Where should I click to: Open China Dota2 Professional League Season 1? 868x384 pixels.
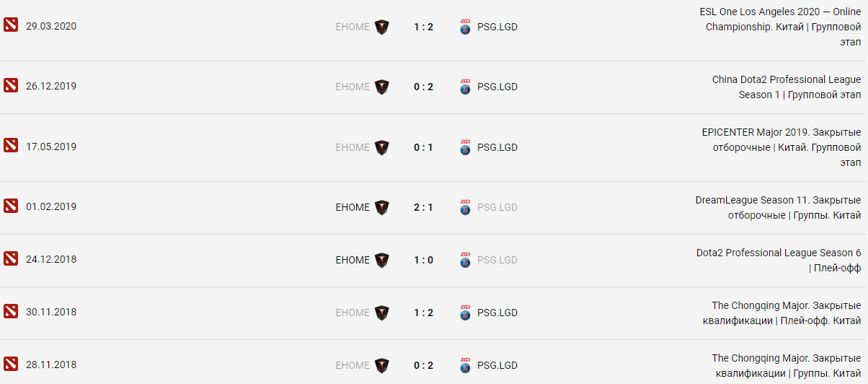(787, 87)
